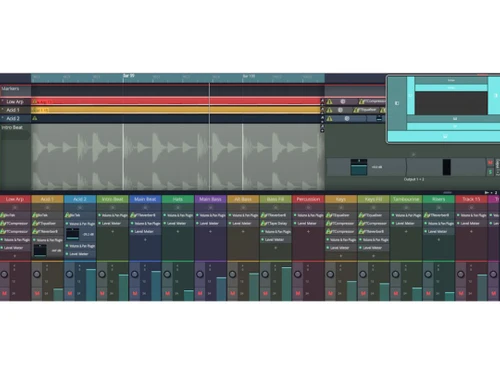Open the Reverber8 plugin on Acid 1 channel
Viewport: 500px width, 375px height.
coord(47,231)
